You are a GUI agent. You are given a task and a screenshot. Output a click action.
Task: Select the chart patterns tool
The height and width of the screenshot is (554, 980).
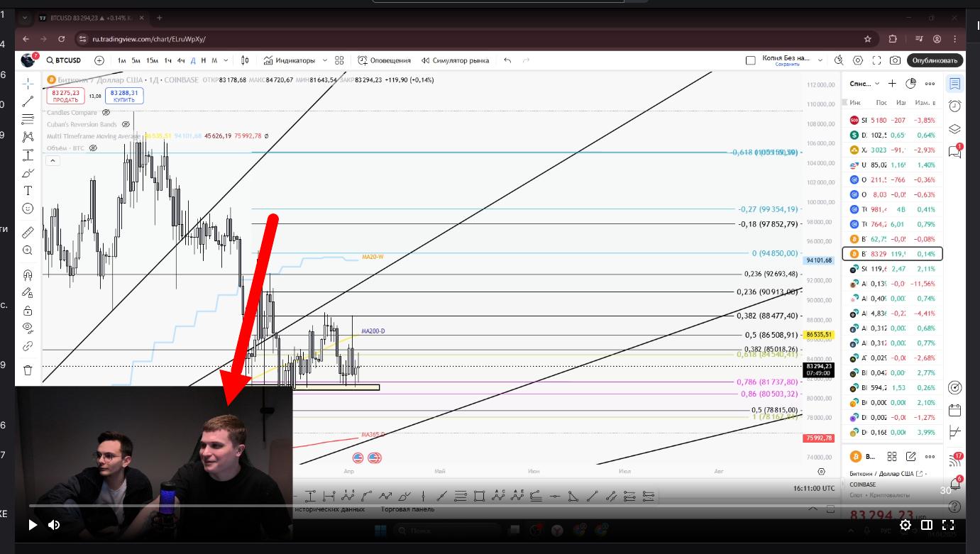coord(28,137)
